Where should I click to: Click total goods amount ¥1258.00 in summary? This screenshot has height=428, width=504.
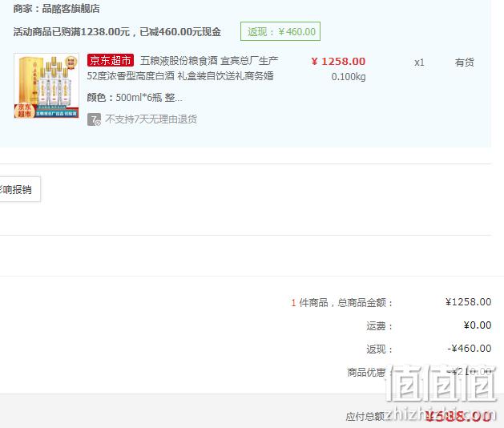468,302
